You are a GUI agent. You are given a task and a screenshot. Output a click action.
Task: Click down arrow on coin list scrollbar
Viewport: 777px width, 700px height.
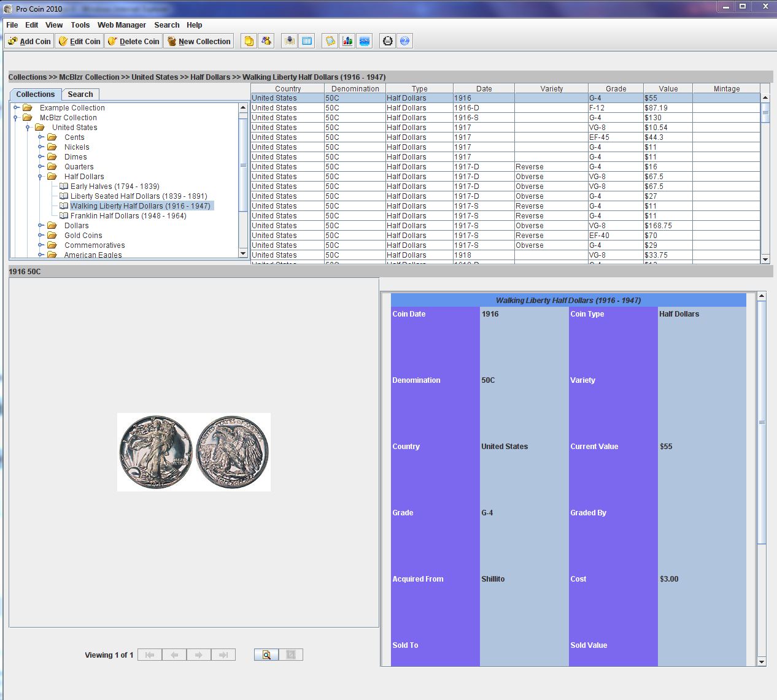click(765, 260)
